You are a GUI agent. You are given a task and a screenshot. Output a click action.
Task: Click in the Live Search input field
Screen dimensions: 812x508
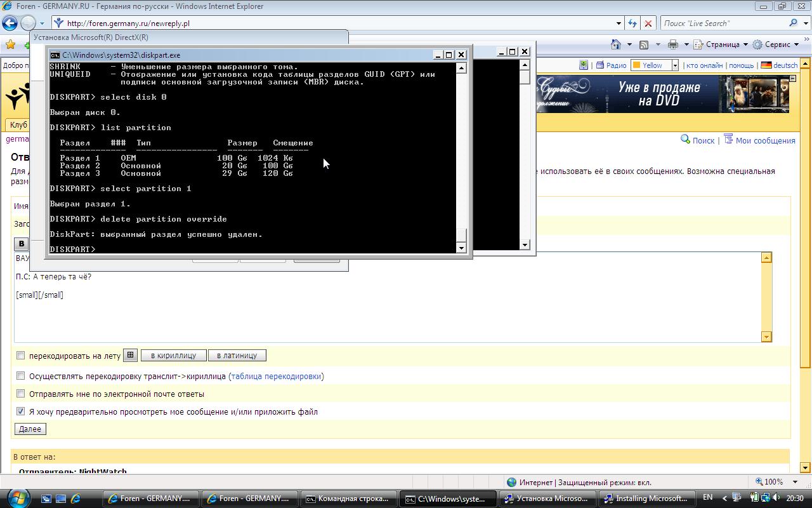722,23
